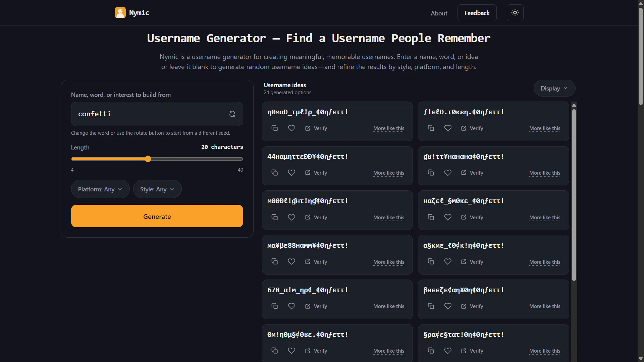This screenshot has width=644, height=362.
Task: Click the Verify icon for ɠв!ττ¥нαнαнα¢0ηƒεττ!
Action: click(464, 173)
